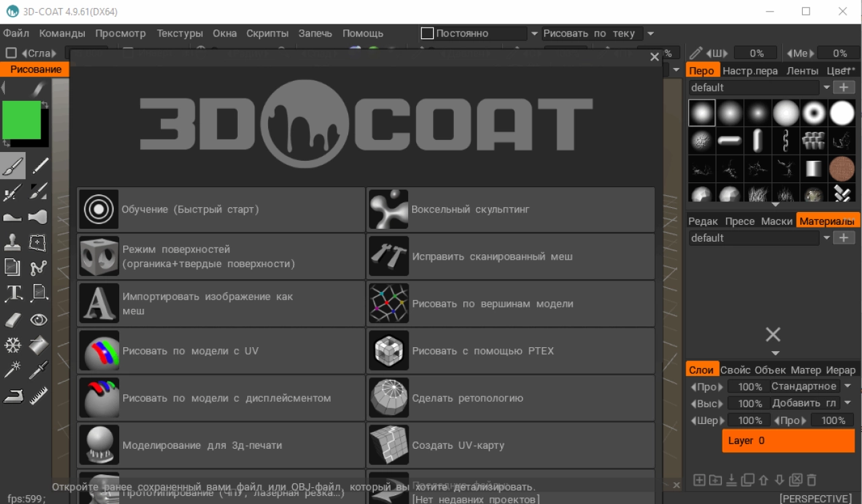The width and height of the screenshot is (862, 504).
Task: Select Layer 0 in layers list
Action: 789,441
